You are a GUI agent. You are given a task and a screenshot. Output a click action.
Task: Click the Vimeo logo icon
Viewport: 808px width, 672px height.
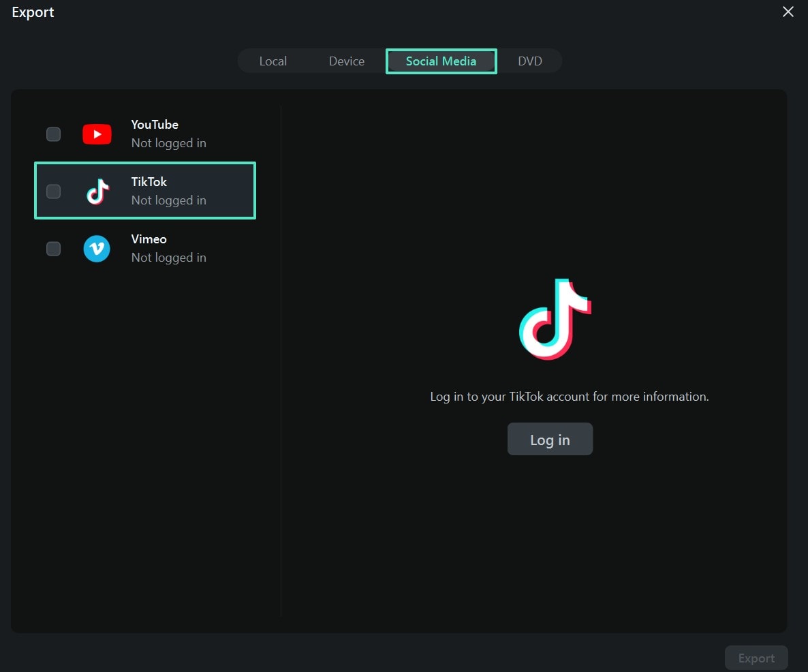tap(97, 248)
